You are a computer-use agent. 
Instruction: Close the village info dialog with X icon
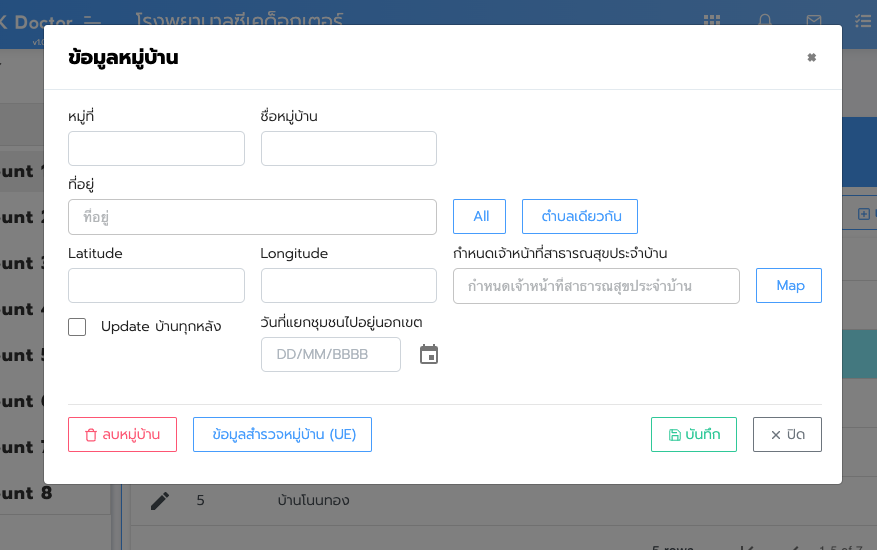(811, 58)
